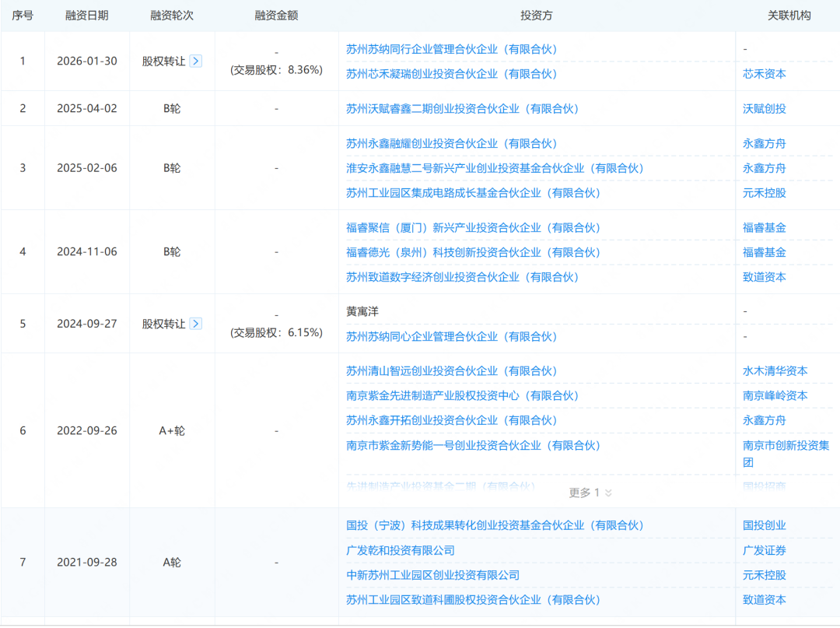
Task: Select date cell 2025-02-06
Action: (87, 168)
